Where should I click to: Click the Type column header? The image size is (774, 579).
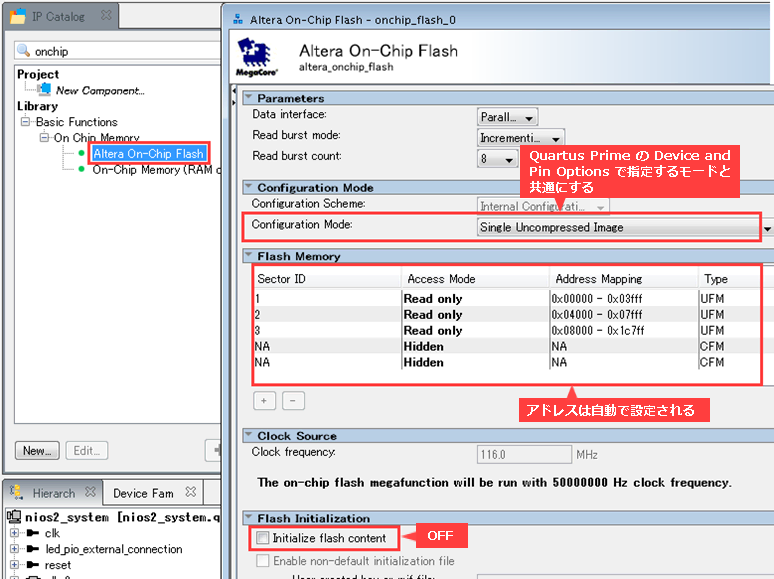click(730, 279)
